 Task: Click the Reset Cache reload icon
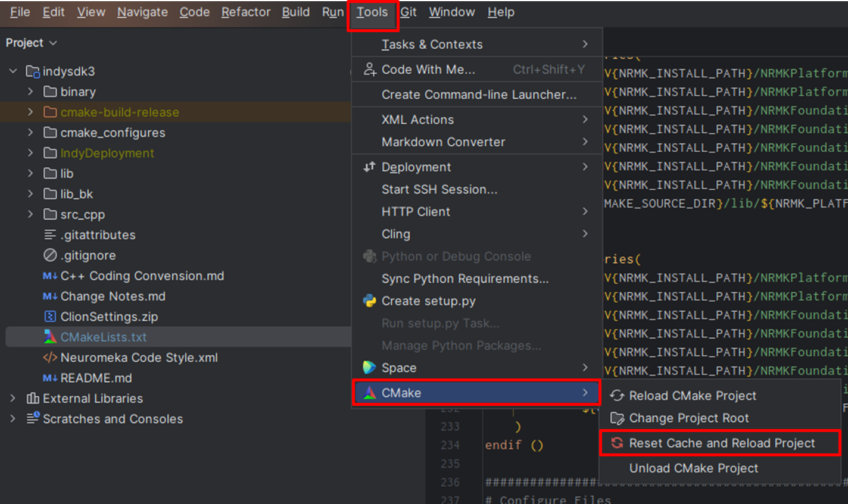click(617, 443)
